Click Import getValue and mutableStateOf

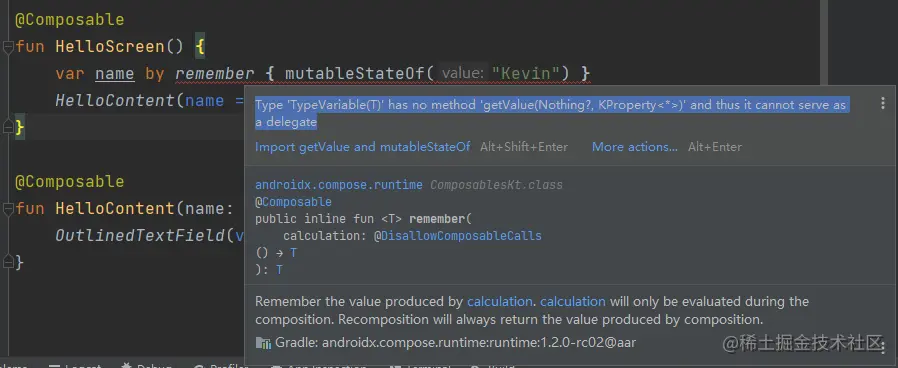click(x=363, y=147)
